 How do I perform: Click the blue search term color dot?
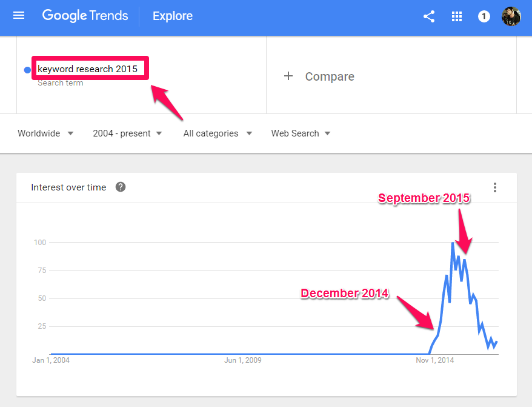[27, 70]
